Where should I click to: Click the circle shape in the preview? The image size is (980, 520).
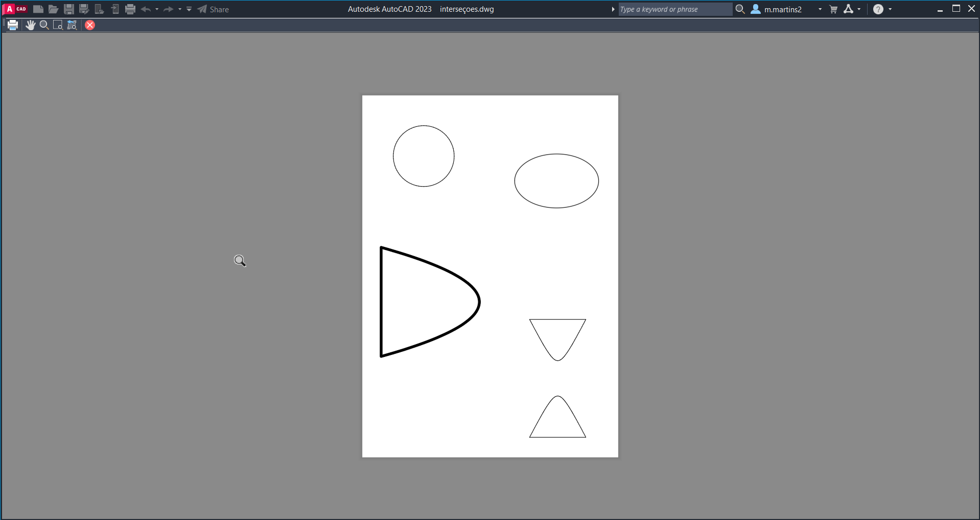pyautogui.click(x=424, y=156)
